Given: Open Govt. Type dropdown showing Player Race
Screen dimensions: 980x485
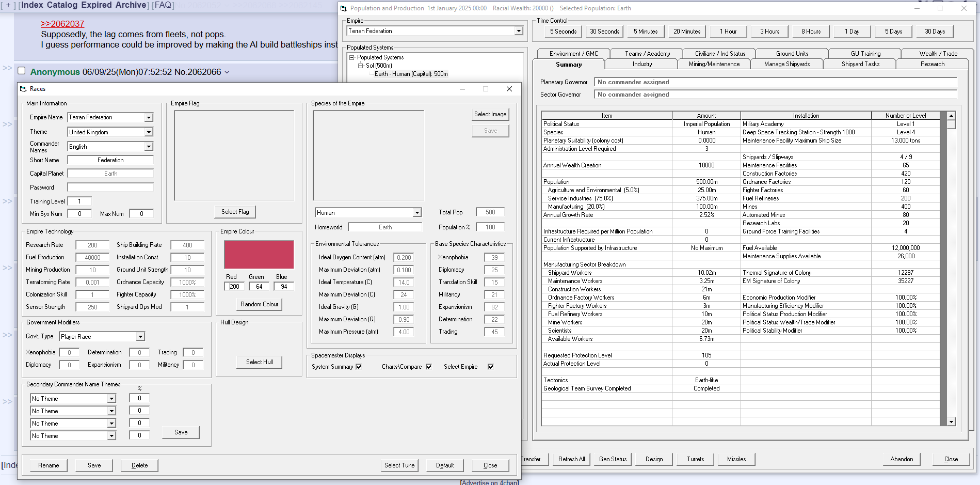Looking at the screenshot, I should pyautogui.click(x=140, y=337).
